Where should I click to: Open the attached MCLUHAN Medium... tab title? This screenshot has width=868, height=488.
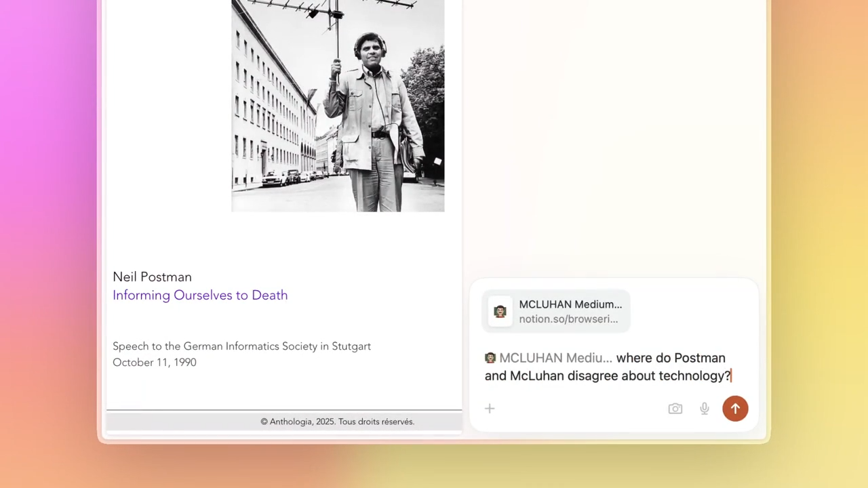coord(570,304)
